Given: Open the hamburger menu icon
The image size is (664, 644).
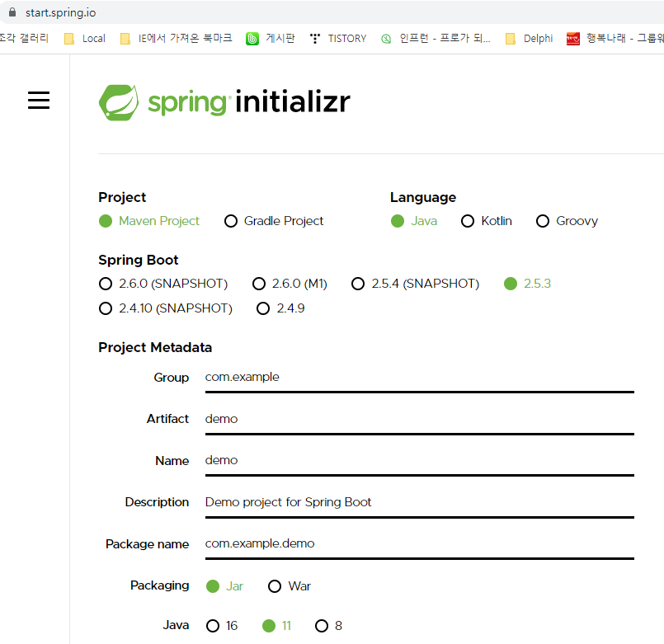Looking at the screenshot, I should pyautogui.click(x=39, y=101).
